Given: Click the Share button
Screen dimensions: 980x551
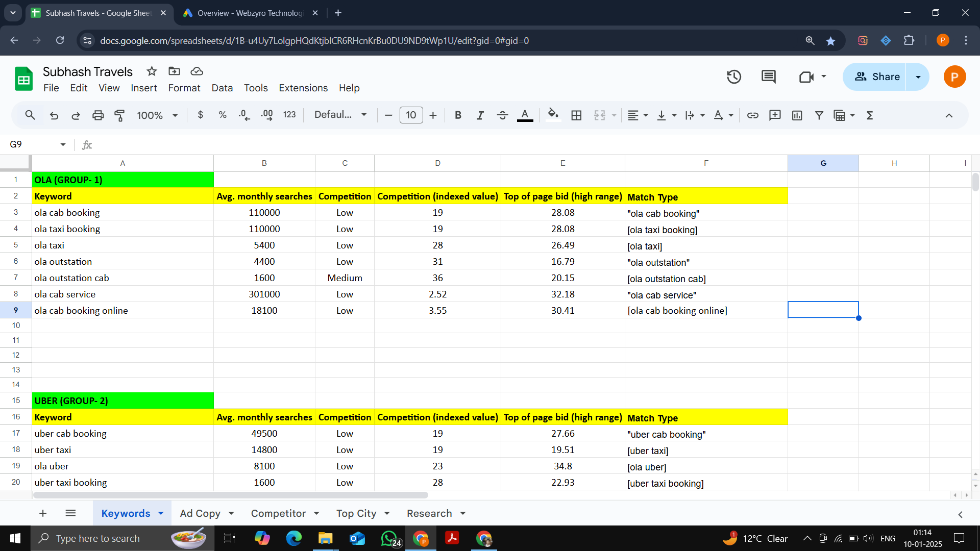Looking at the screenshot, I should click(875, 77).
